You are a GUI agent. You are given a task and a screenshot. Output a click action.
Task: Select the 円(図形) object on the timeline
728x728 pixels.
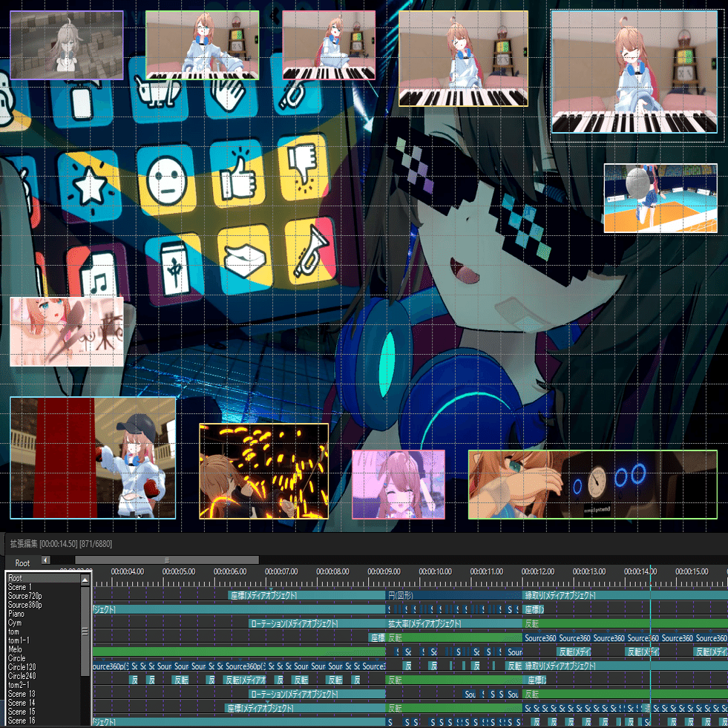pyautogui.click(x=454, y=595)
